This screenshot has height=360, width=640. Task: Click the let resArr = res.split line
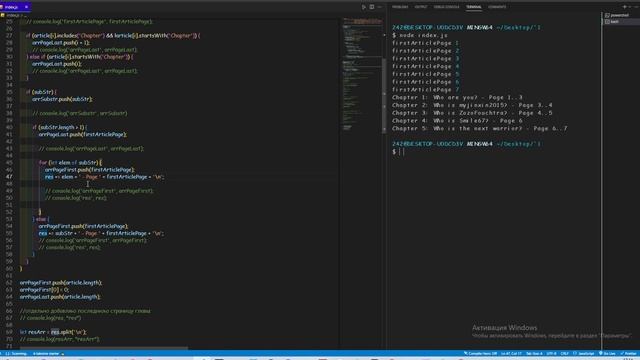pyautogui.click(x=53, y=332)
